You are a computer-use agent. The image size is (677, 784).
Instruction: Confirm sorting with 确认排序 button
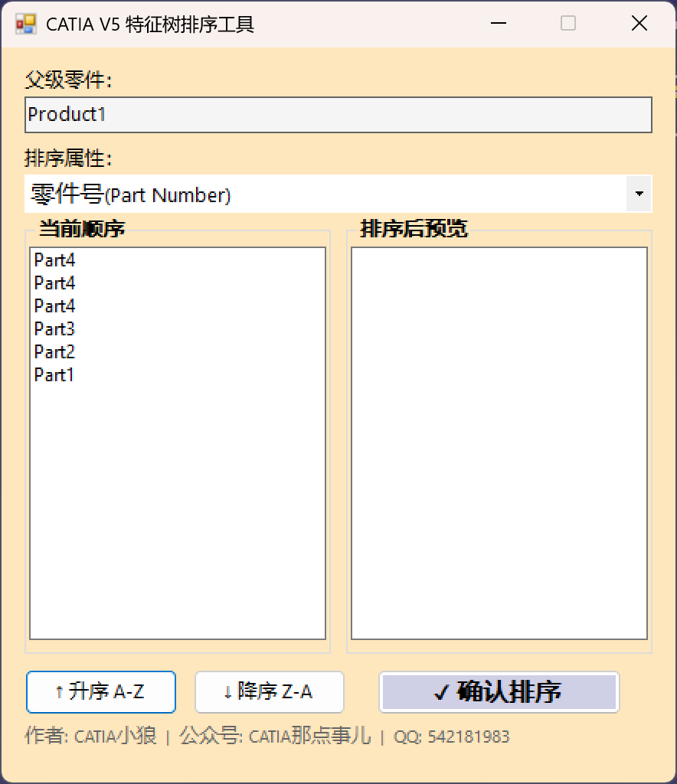[499, 692]
